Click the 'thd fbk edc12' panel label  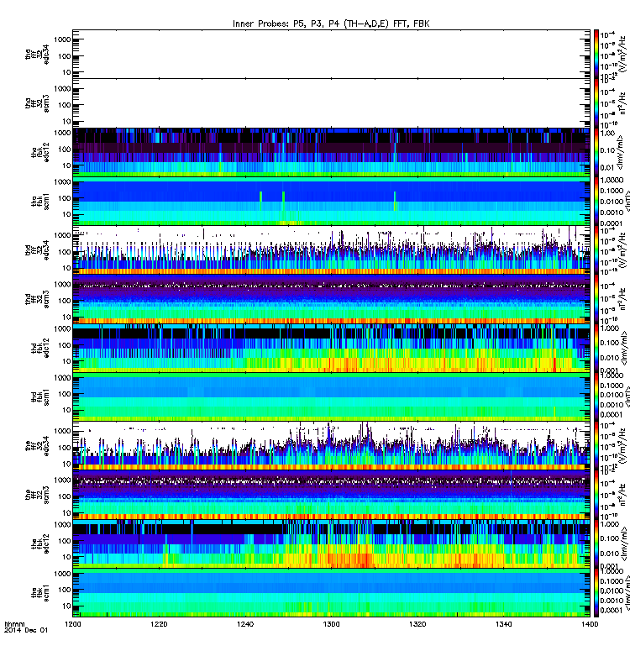(40, 348)
